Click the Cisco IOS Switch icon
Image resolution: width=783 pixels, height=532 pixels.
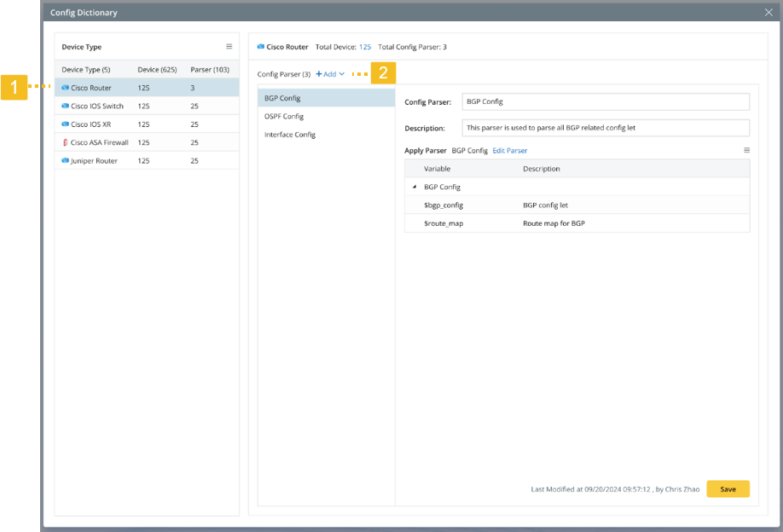66,107
